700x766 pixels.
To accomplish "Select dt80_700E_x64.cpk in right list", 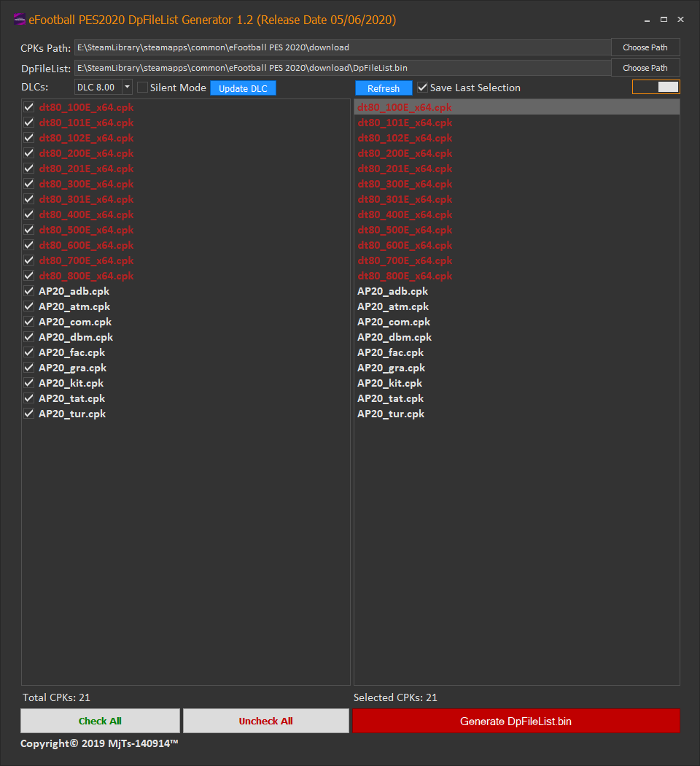I will click(x=517, y=260).
